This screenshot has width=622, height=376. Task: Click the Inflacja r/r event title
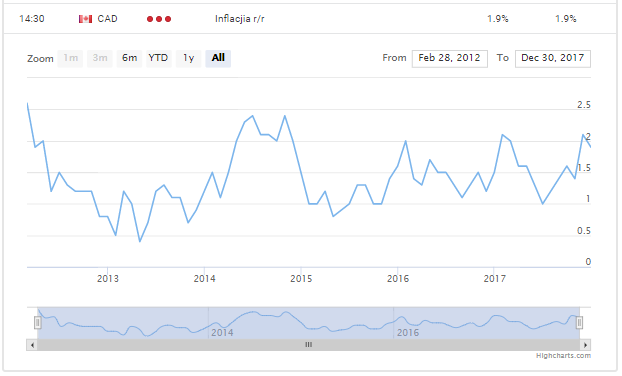pos(240,19)
